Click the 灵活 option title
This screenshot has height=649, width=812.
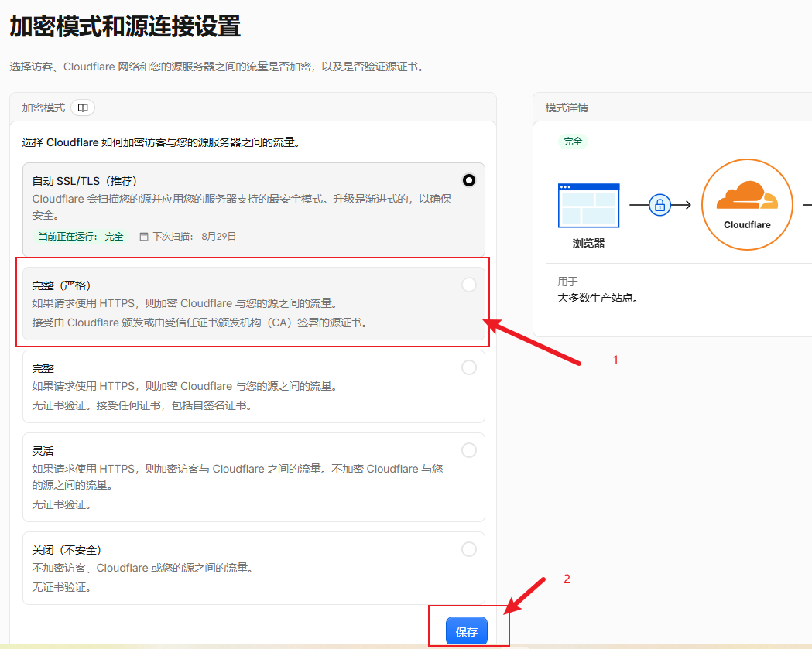[43, 451]
